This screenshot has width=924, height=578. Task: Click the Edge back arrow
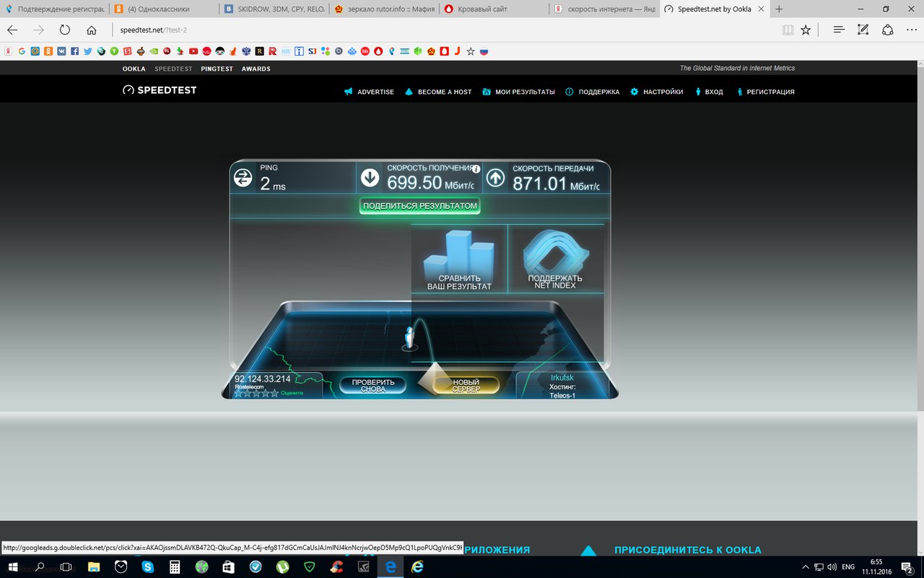[13, 30]
